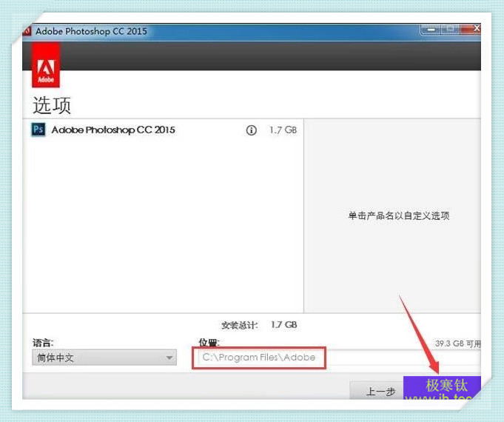Click the 39.3 GB 可用 free space text
This screenshot has width=504, height=422.
coord(458,344)
